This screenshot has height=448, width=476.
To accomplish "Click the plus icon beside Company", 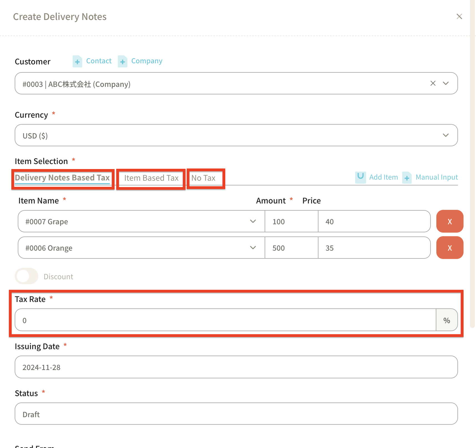I will tap(122, 61).
